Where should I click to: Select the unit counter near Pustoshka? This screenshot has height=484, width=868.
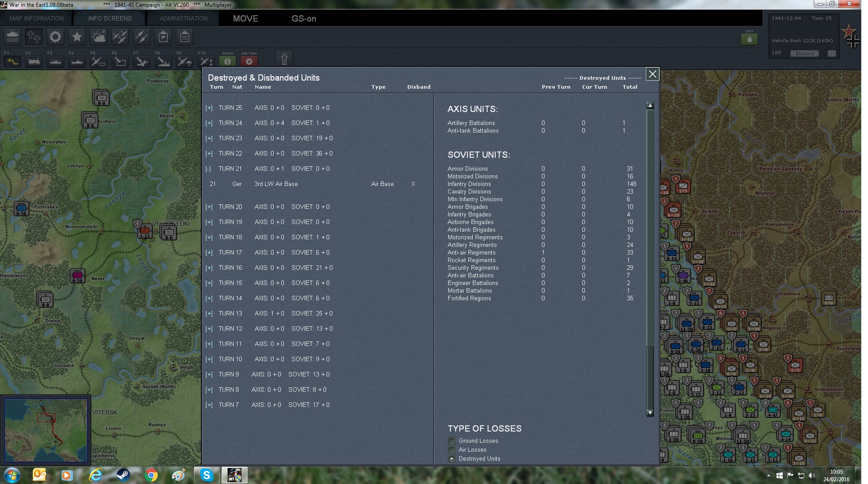22,209
